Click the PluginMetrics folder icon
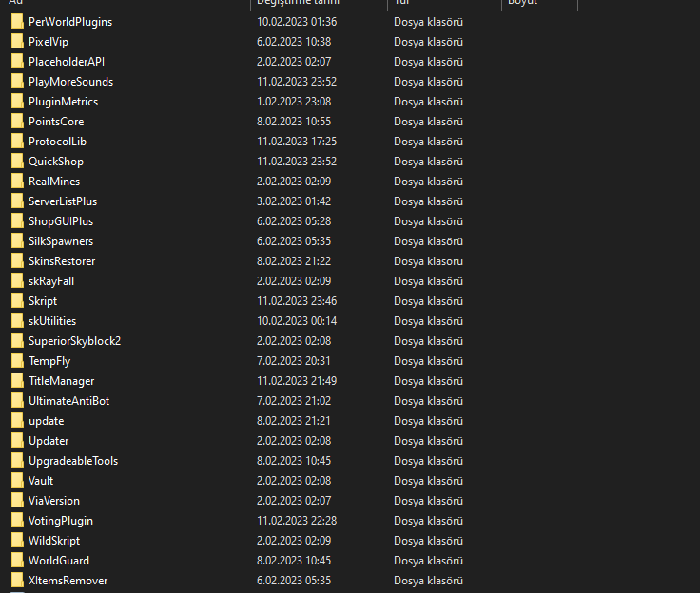 [17, 102]
